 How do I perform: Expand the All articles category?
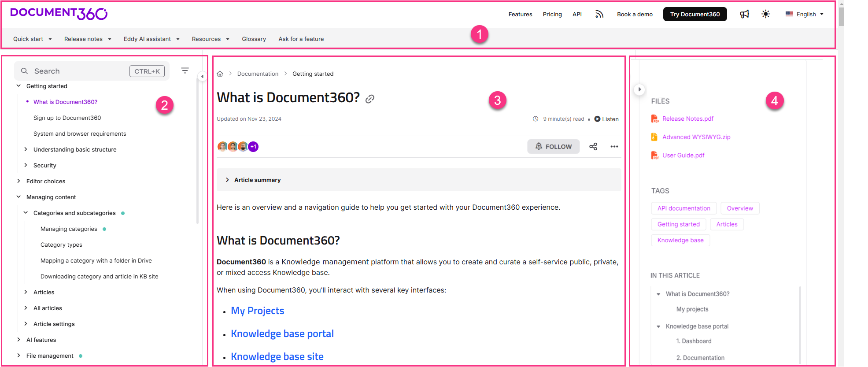pyautogui.click(x=26, y=308)
